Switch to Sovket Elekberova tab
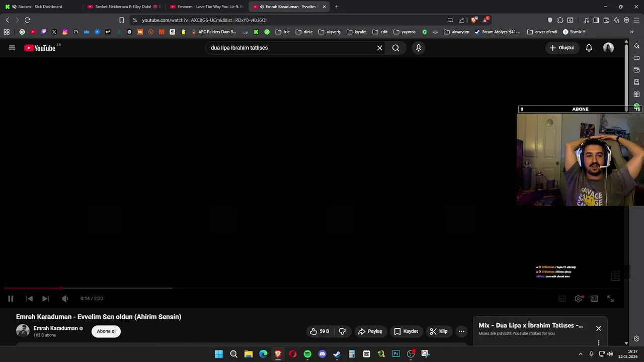644x362 pixels. point(123,7)
